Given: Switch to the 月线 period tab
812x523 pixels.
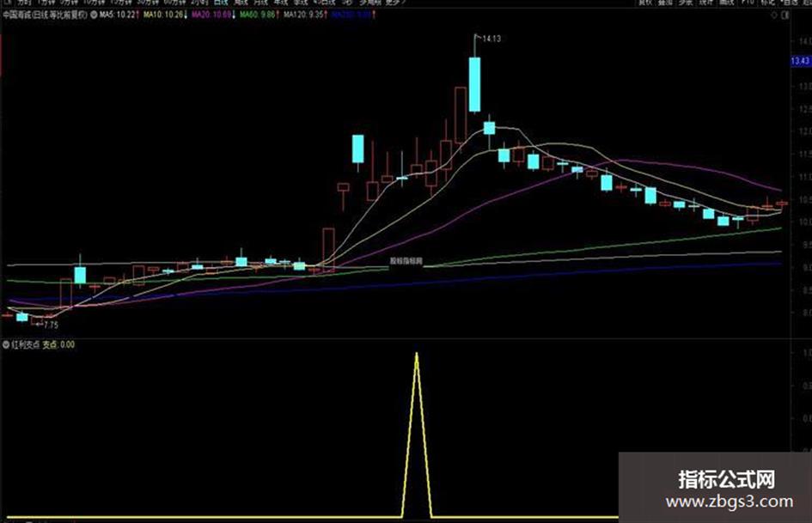Looking at the screenshot, I should point(260,3).
